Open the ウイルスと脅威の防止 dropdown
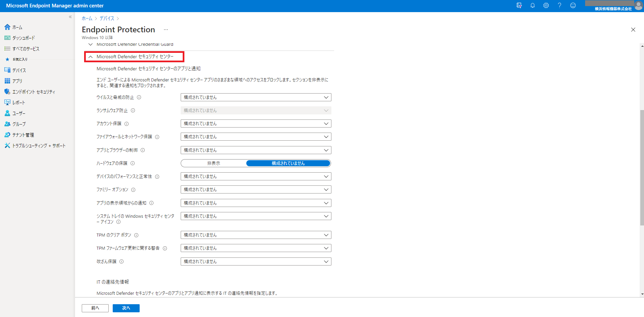This screenshot has width=644, height=317. pos(256,97)
